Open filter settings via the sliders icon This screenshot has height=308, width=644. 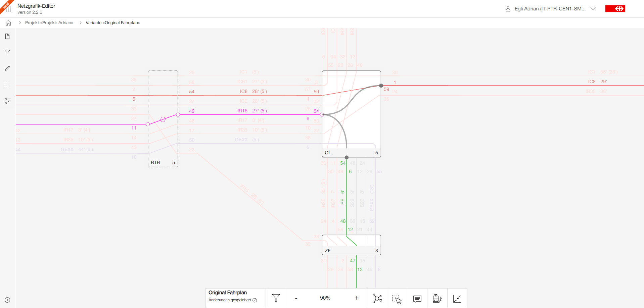coord(7,101)
